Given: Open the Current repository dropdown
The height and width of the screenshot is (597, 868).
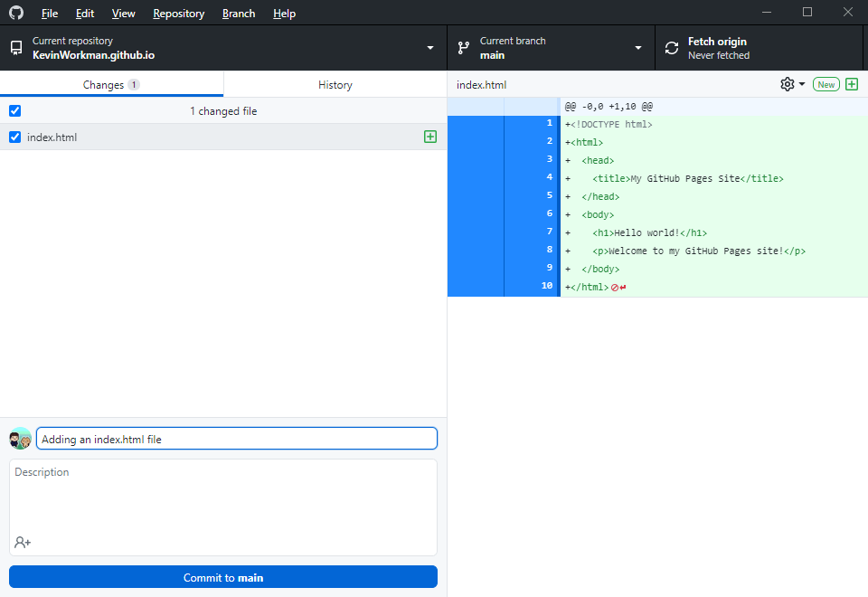Looking at the screenshot, I should point(429,47).
